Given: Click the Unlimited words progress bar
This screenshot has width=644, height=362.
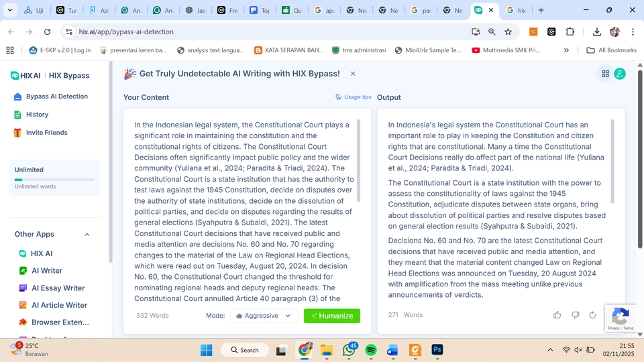Looking at the screenshot, I should click(54, 180).
